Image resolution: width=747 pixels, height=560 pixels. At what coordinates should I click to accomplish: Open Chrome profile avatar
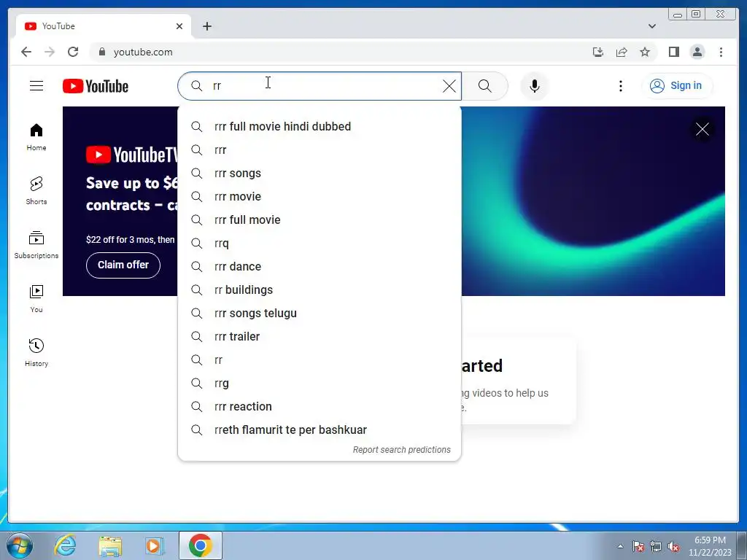[x=697, y=52]
